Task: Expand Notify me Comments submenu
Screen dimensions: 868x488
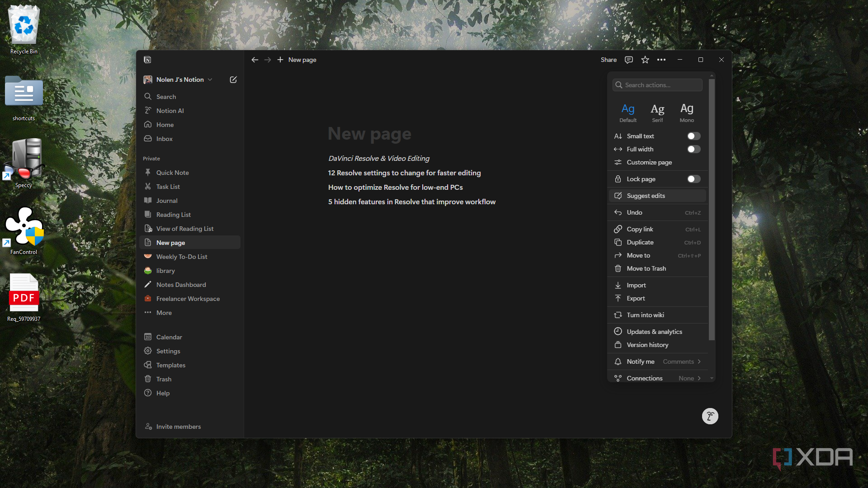Action: pos(657,361)
